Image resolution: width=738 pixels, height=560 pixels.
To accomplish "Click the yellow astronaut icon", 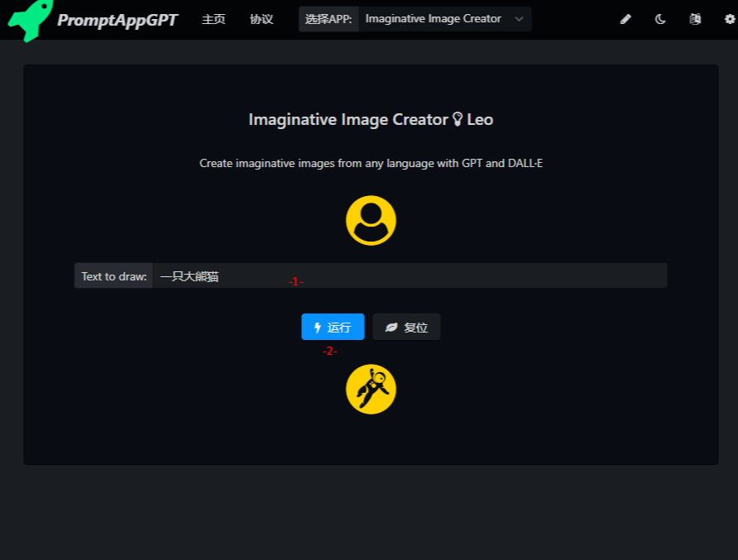I will point(371,389).
